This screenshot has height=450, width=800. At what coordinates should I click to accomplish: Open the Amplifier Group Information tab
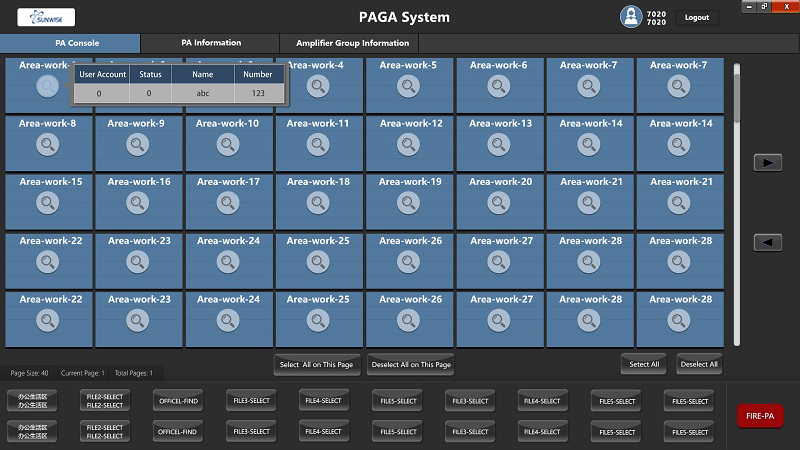(352, 43)
